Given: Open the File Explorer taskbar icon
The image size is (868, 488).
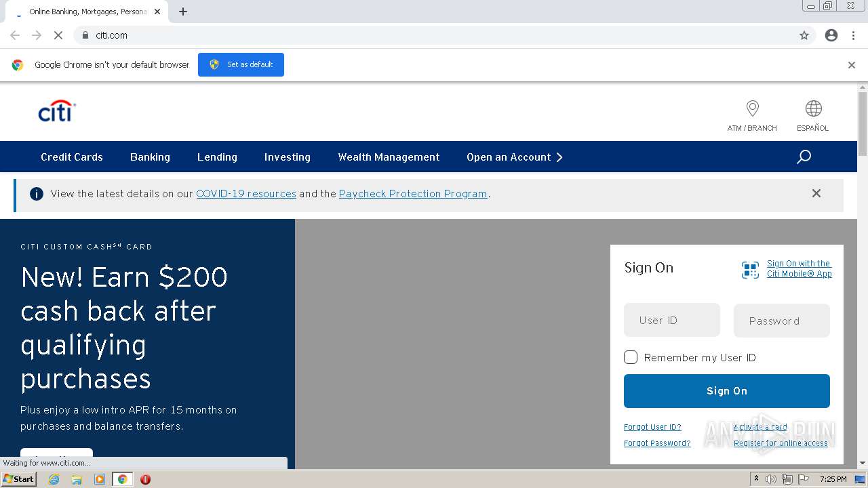Looking at the screenshot, I should click(77, 479).
